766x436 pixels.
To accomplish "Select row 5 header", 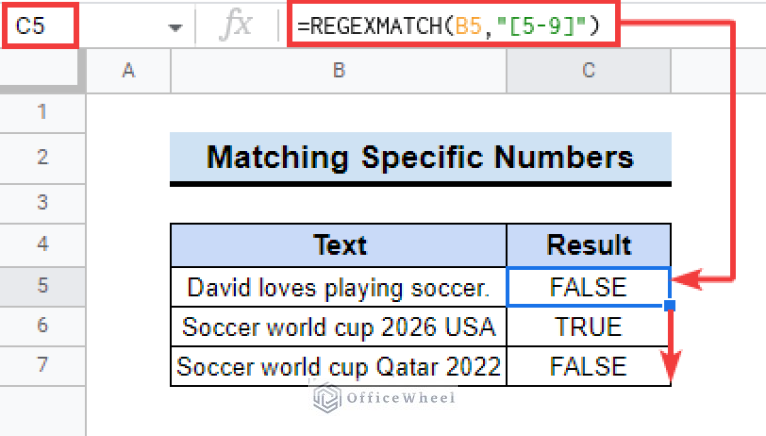I will pos(43,286).
